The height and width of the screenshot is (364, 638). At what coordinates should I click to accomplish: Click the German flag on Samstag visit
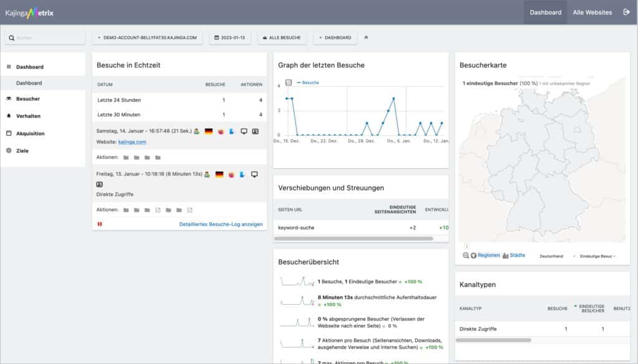click(x=209, y=131)
